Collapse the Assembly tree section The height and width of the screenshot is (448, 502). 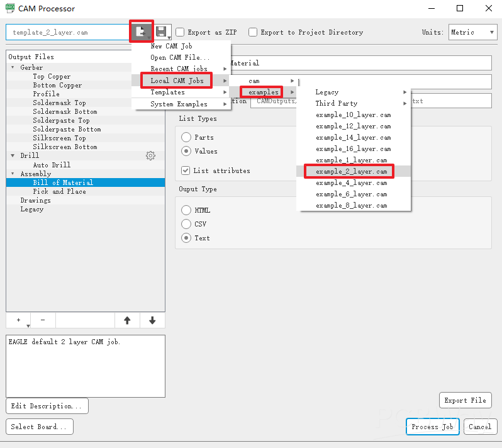point(13,174)
